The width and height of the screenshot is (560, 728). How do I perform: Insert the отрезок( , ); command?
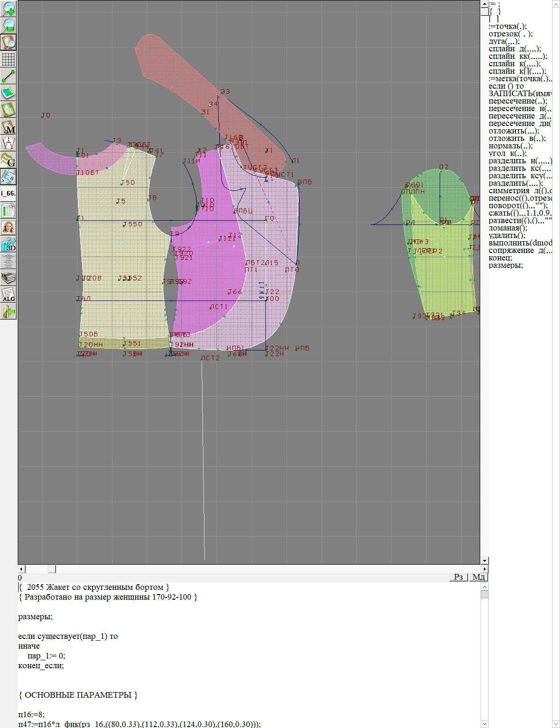[x=510, y=34]
